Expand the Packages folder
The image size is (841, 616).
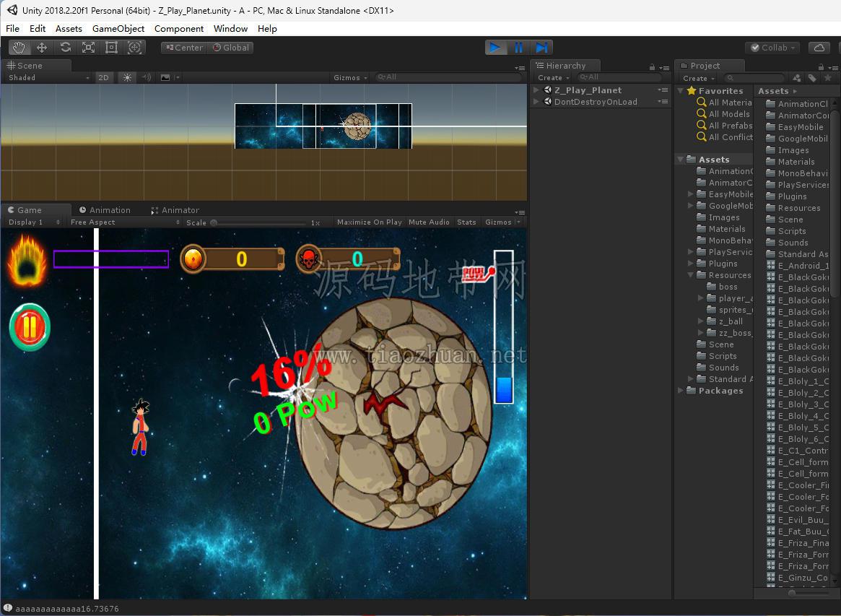[681, 391]
